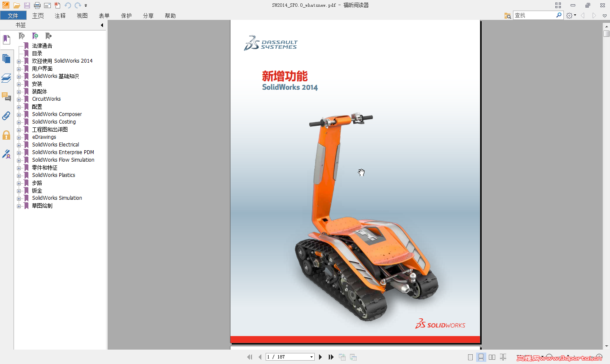Jump to the SolidWorks Electrical bookmark
The height and width of the screenshot is (364, 610).
pos(55,145)
